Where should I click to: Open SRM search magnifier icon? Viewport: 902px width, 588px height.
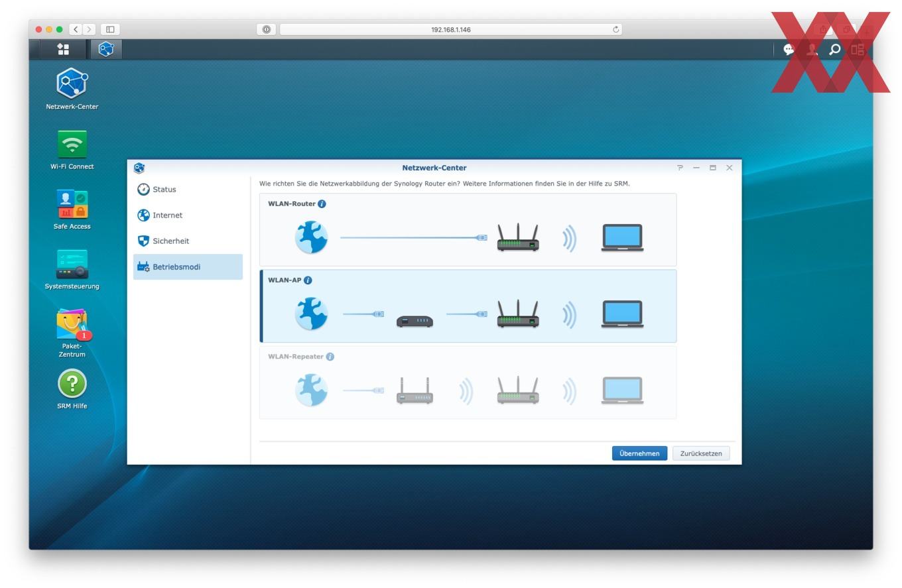pos(835,50)
